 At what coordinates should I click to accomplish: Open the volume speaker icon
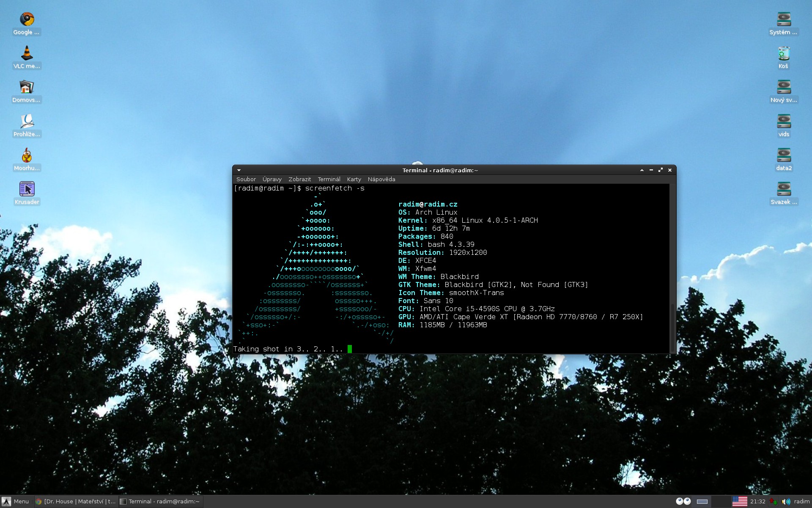786,502
